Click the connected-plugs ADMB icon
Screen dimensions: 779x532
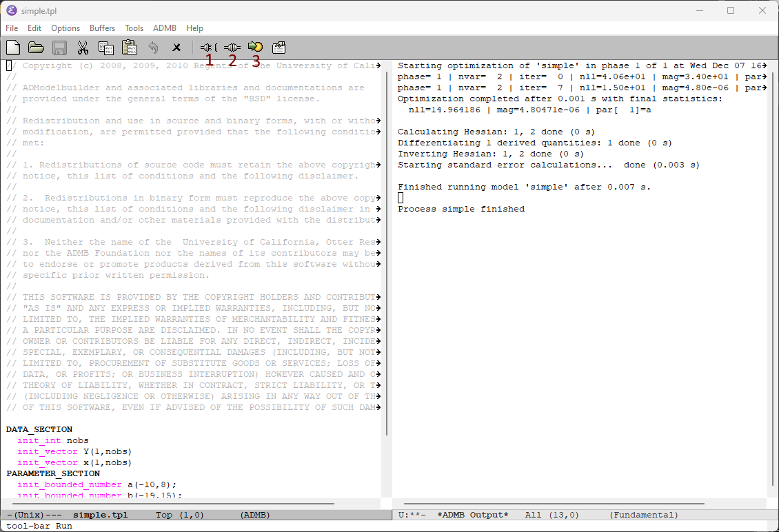pos(232,48)
